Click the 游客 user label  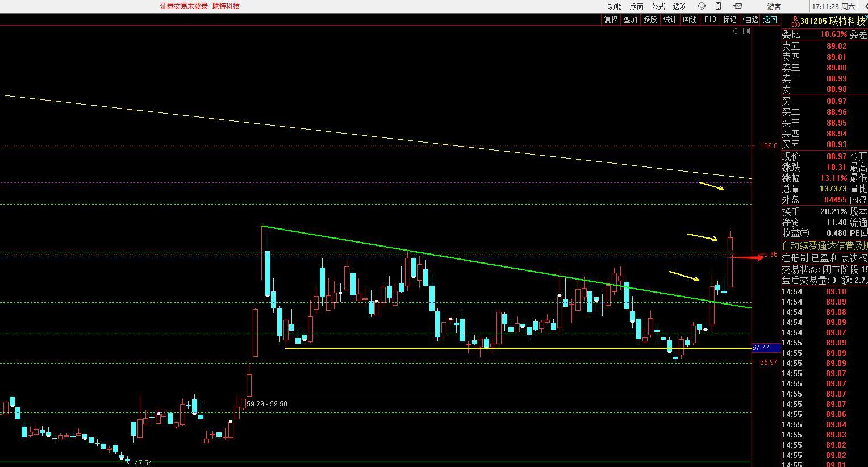[x=774, y=6]
